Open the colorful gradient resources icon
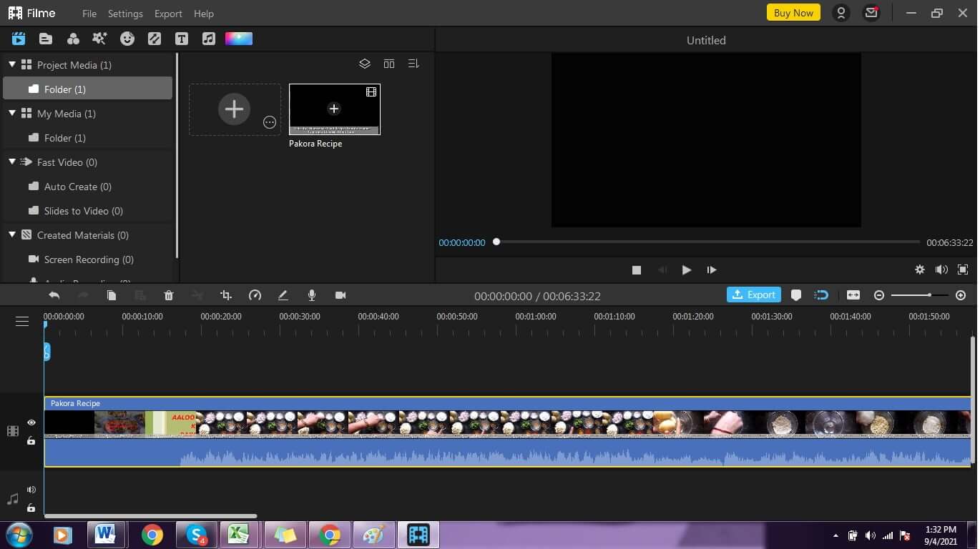The height and width of the screenshot is (549, 980). [239, 39]
